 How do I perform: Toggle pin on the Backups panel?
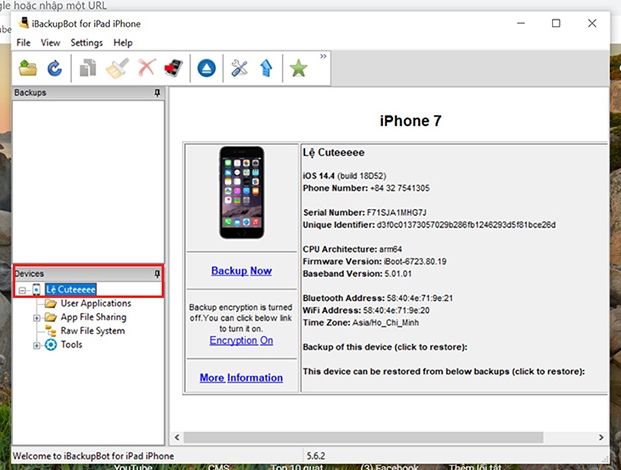tap(157, 93)
